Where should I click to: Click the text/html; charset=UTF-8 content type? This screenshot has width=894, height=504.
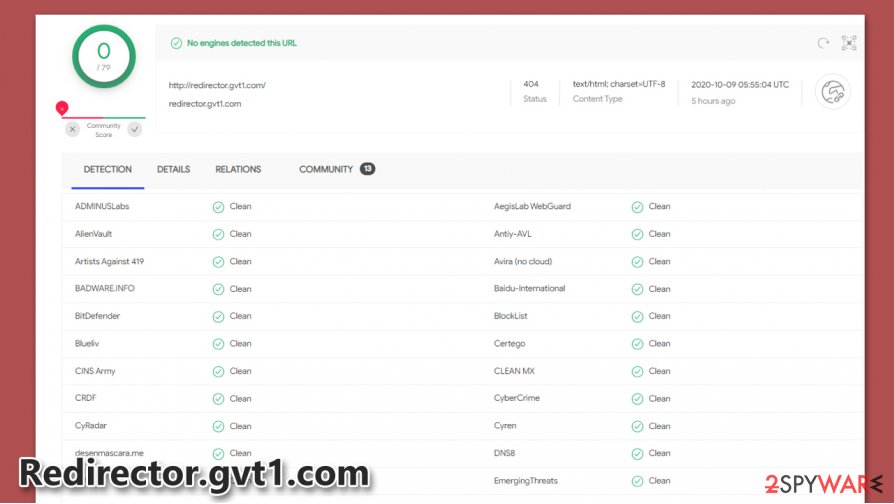[x=619, y=84]
